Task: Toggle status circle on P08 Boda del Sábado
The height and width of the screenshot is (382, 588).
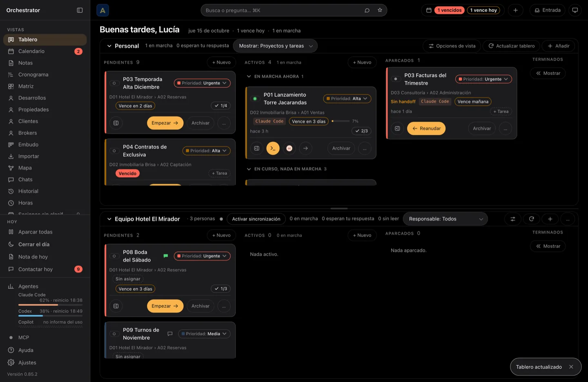Action: 114,256
